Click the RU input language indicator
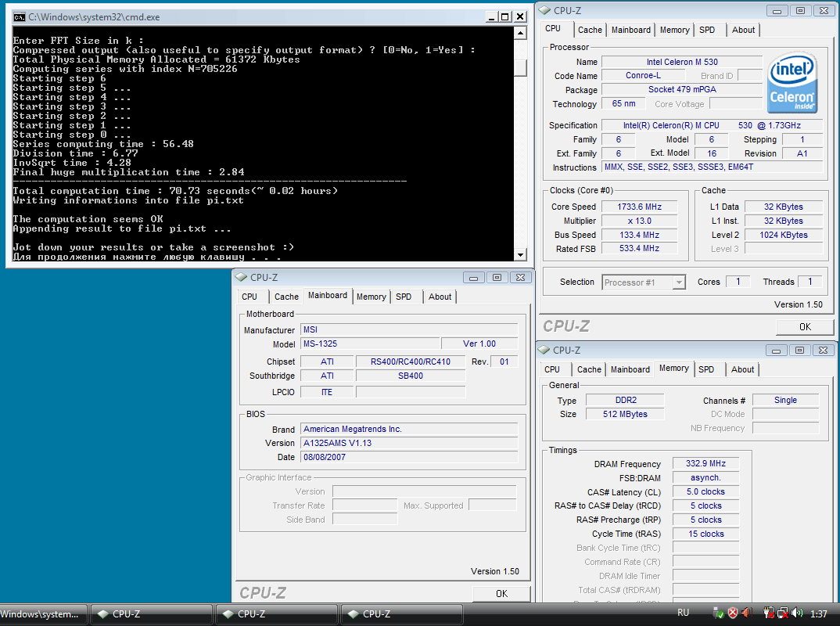This screenshot has height=626, width=840. (x=683, y=613)
